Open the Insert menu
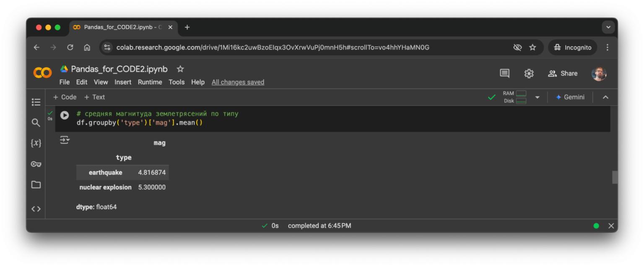The height and width of the screenshot is (267, 644). point(123,82)
